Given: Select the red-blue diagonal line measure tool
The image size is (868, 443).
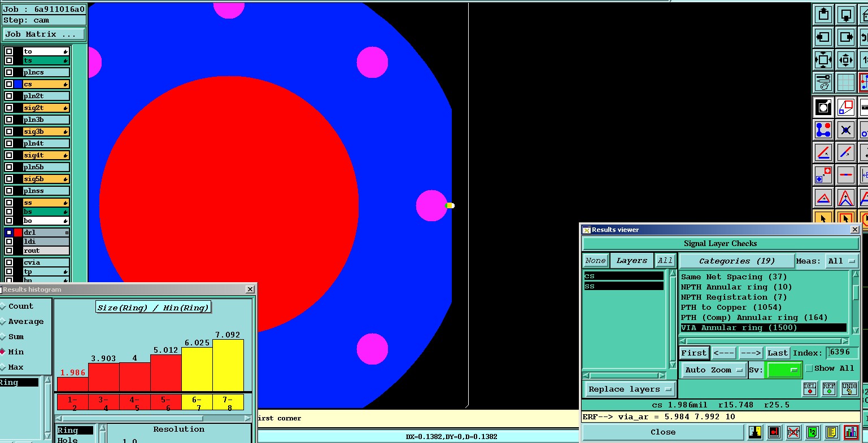Looking at the screenshot, I should (845, 152).
